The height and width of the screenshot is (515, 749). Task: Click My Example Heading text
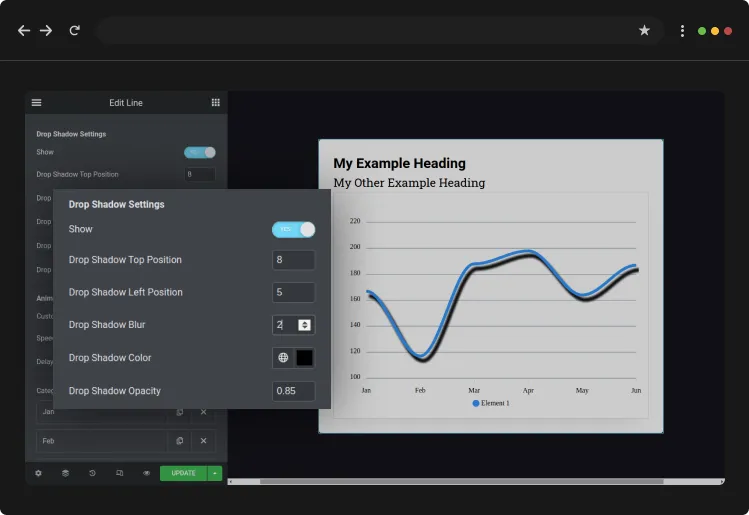coord(399,163)
